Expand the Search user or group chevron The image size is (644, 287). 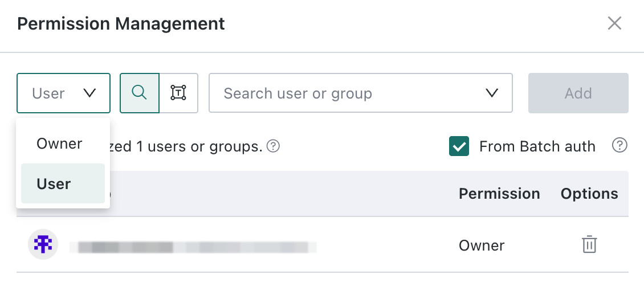coord(492,93)
